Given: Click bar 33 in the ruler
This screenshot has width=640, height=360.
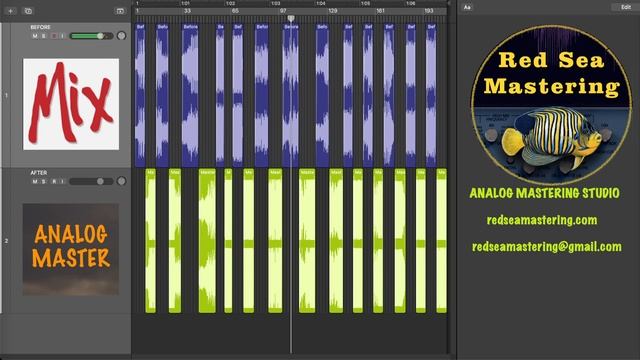Looking at the screenshot, I should pos(187,11).
